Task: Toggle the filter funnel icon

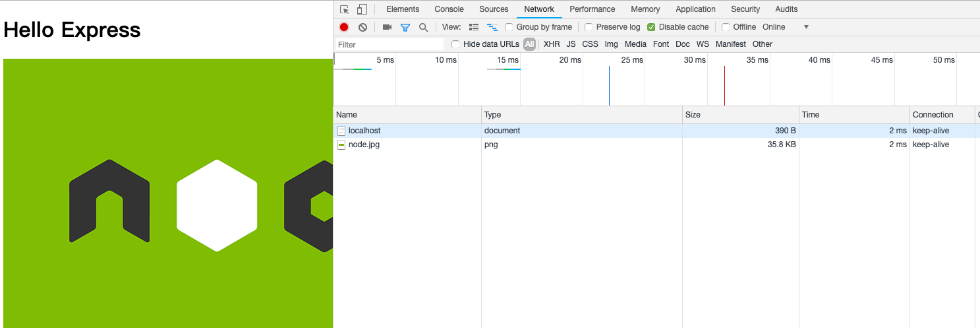Action: (405, 27)
